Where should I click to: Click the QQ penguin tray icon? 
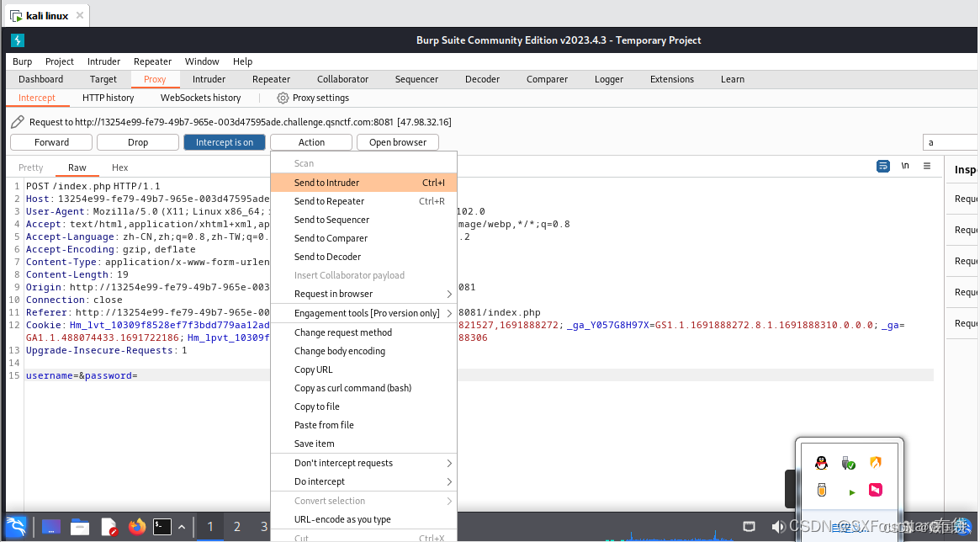[821, 463]
